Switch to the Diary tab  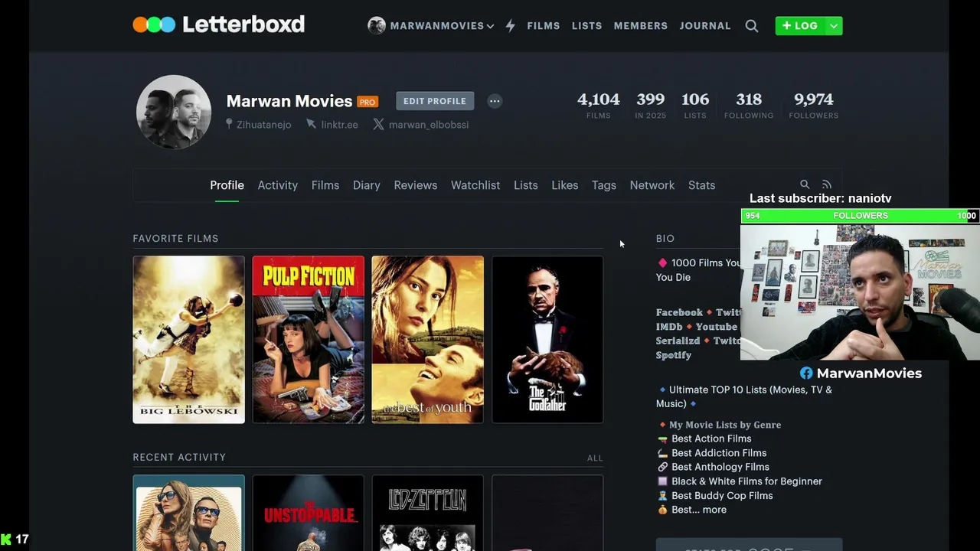(366, 185)
